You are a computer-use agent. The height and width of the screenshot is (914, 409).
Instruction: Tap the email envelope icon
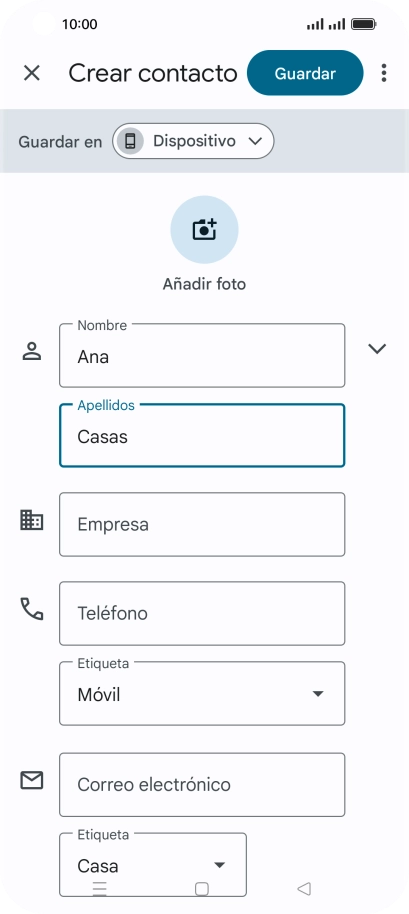point(31,780)
